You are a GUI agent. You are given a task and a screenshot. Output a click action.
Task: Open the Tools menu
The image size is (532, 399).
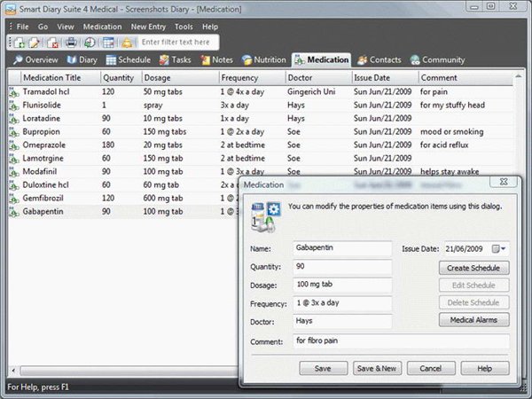tap(184, 27)
